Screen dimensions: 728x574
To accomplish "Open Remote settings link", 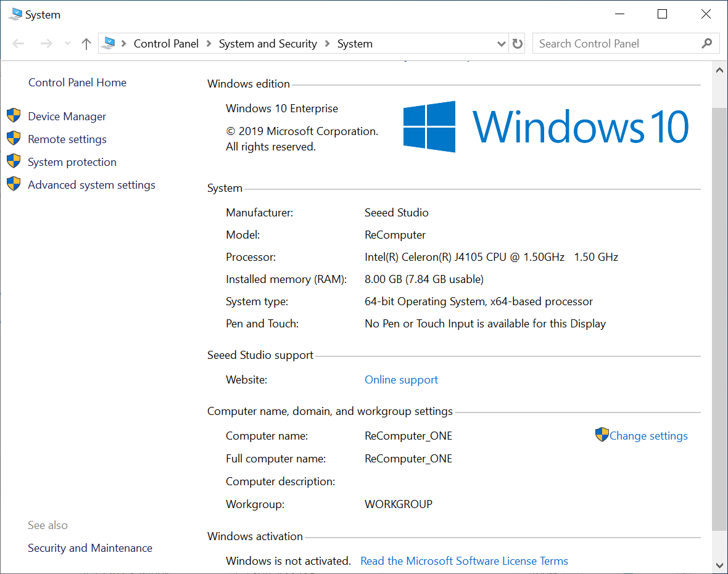I will pyautogui.click(x=67, y=139).
